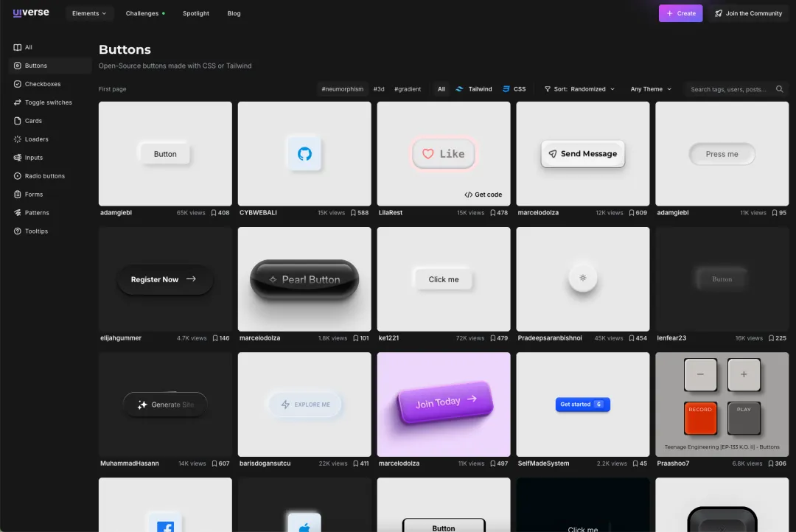
Task: Filter by CSS only
Action: (x=514, y=89)
